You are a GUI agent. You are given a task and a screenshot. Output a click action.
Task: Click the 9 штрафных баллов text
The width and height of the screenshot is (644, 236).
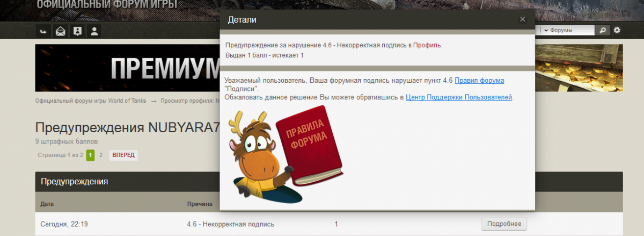(67, 141)
